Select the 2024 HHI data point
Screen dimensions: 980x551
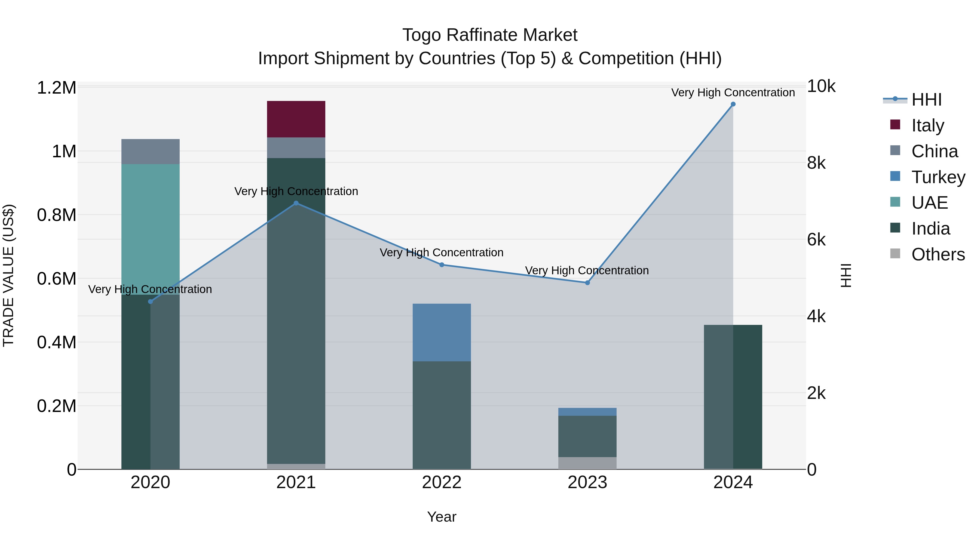click(733, 104)
